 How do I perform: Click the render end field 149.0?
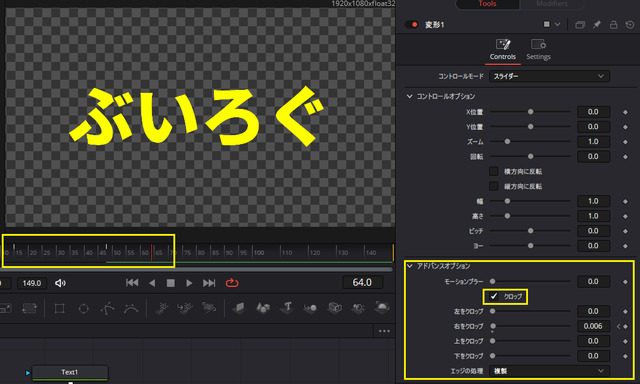pos(32,283)
